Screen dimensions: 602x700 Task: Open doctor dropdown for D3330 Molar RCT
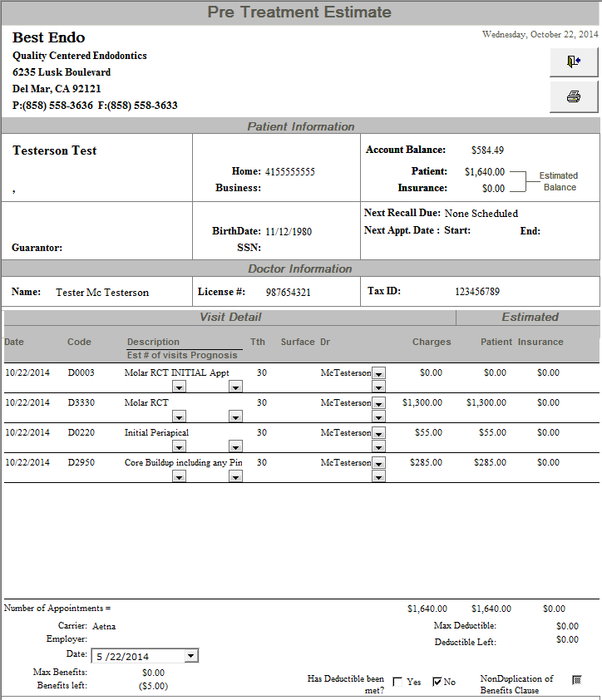(378, 404)
